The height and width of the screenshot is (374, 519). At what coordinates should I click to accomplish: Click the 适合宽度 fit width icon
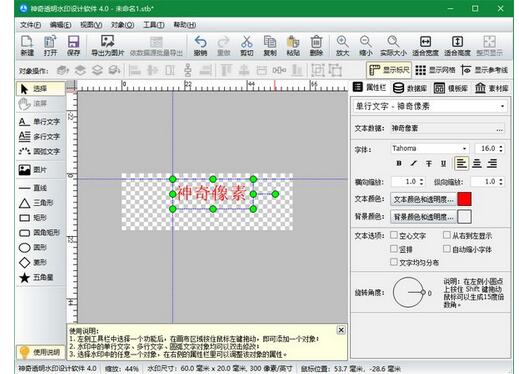(x=425, y=42)
